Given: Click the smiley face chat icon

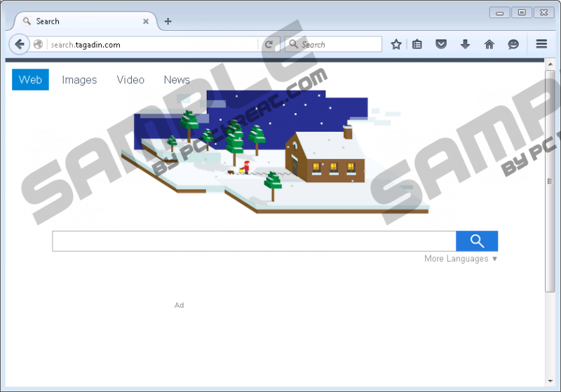Looking at the screenshot, I should click(513, 44).
